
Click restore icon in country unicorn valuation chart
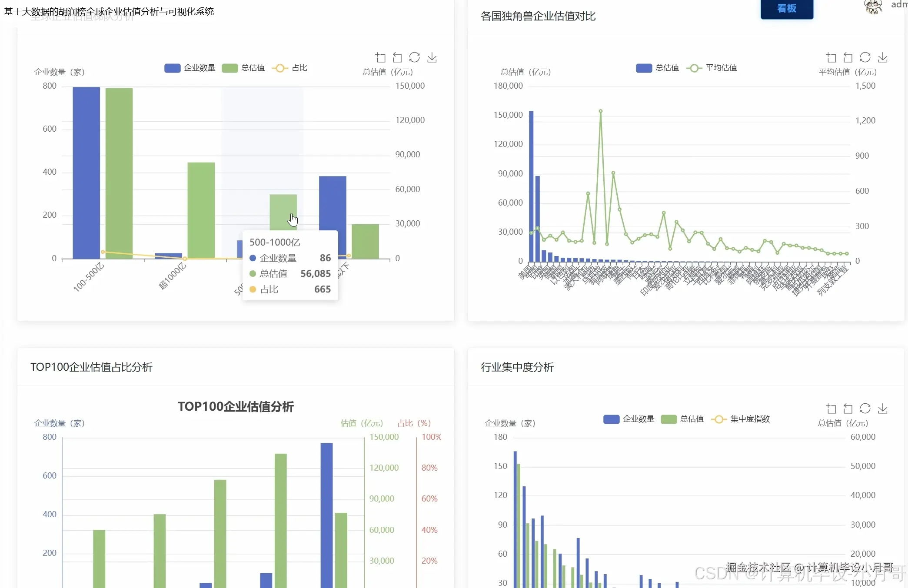click(x=865, y=57)
